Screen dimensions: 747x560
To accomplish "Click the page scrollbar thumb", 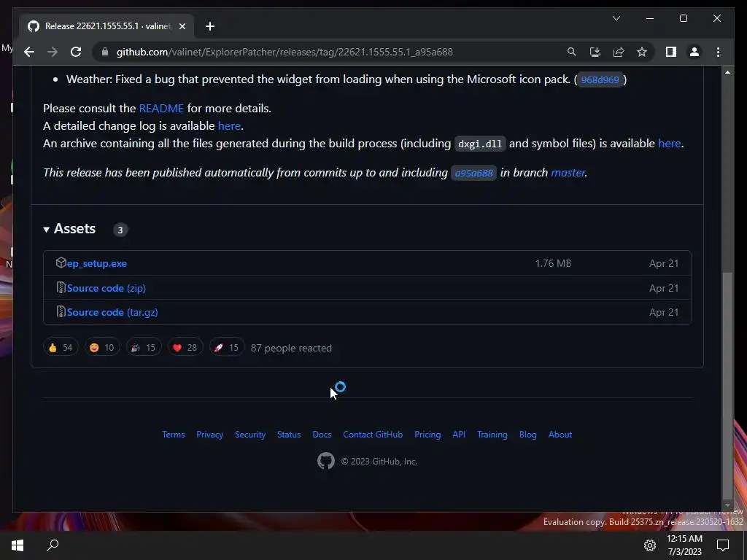I will pyautogui.click(x=727, y=384).
